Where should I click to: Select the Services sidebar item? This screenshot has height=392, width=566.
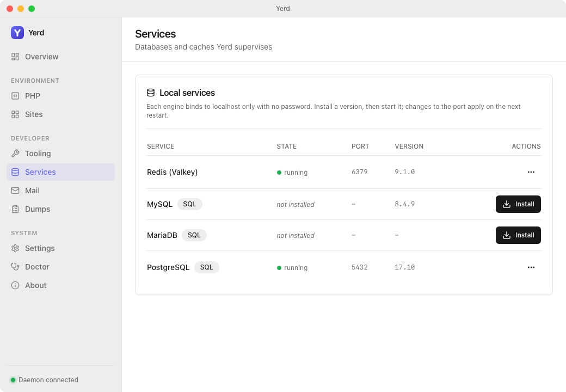click(60, 172)
